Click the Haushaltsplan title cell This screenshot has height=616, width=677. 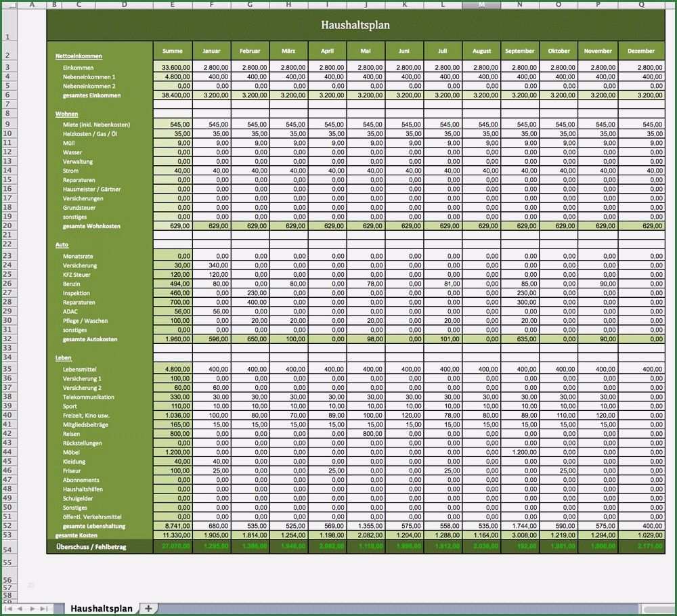point(355,25)
